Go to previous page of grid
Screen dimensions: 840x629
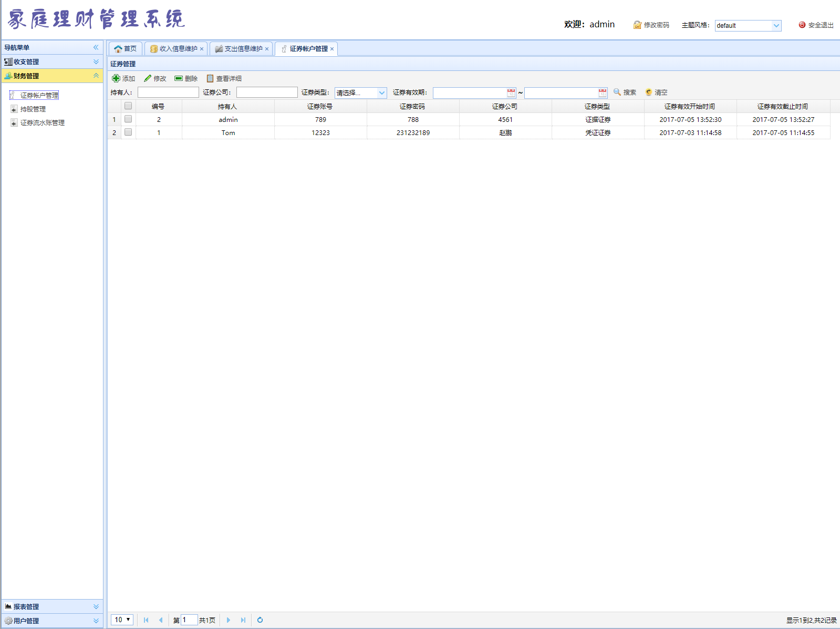[x=161, y=620]
